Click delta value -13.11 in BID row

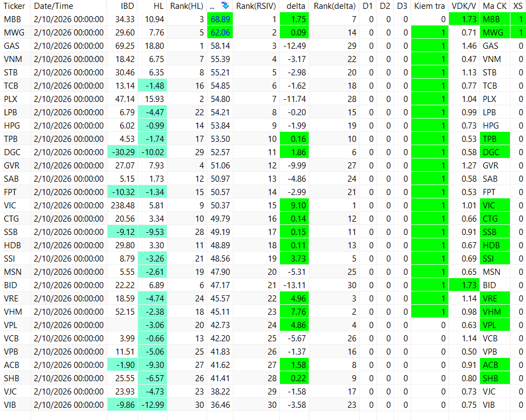coord(294,285)
